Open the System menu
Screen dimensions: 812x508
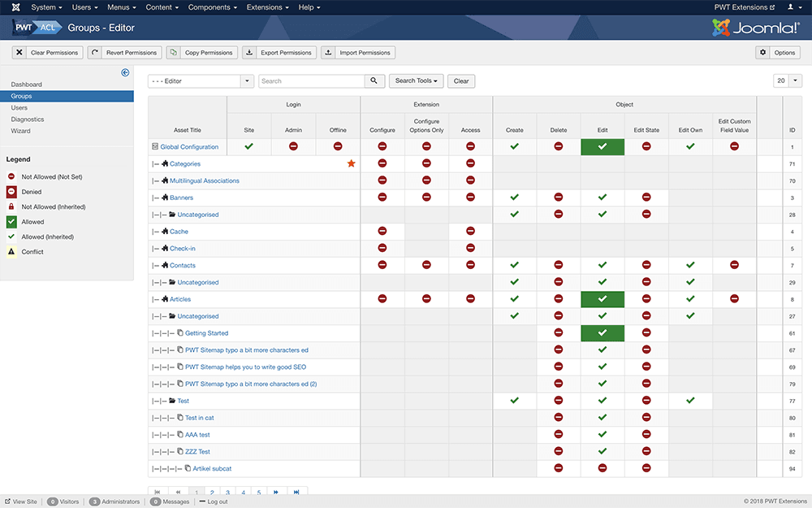click(x=46, y=7)
